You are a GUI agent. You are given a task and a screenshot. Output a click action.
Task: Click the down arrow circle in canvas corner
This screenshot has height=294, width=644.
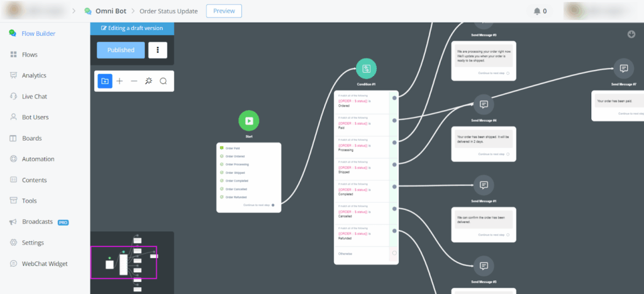click(x=631, y=34)
